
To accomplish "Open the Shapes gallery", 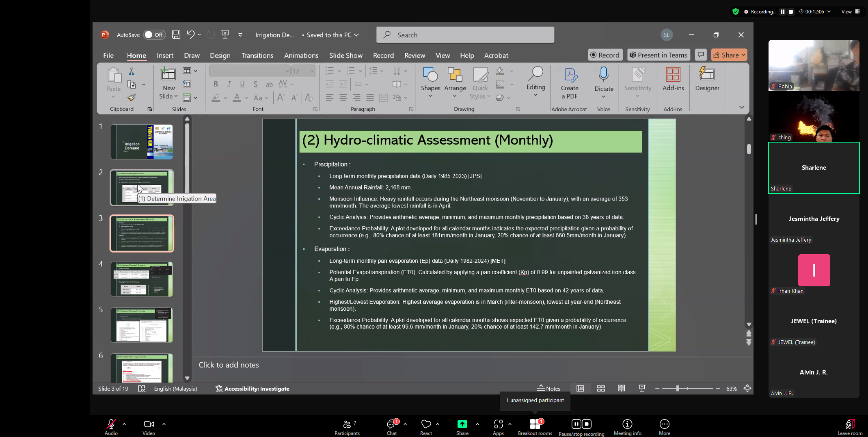I will point(430,83).
